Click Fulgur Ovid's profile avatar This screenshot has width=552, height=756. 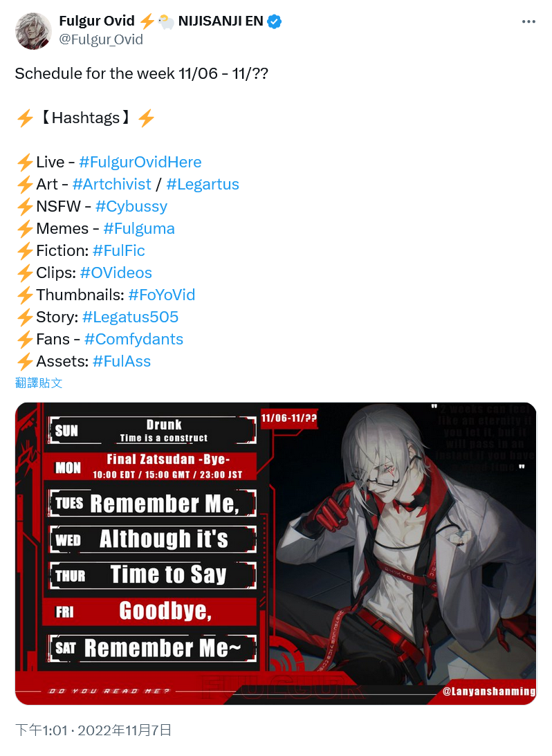[33, 31]
